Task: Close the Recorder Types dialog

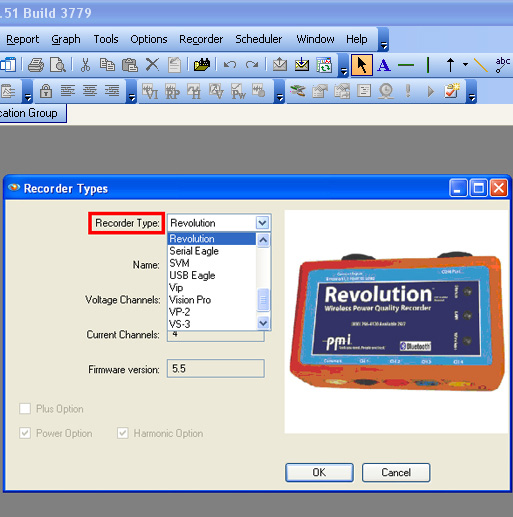Action: [499, 188]
